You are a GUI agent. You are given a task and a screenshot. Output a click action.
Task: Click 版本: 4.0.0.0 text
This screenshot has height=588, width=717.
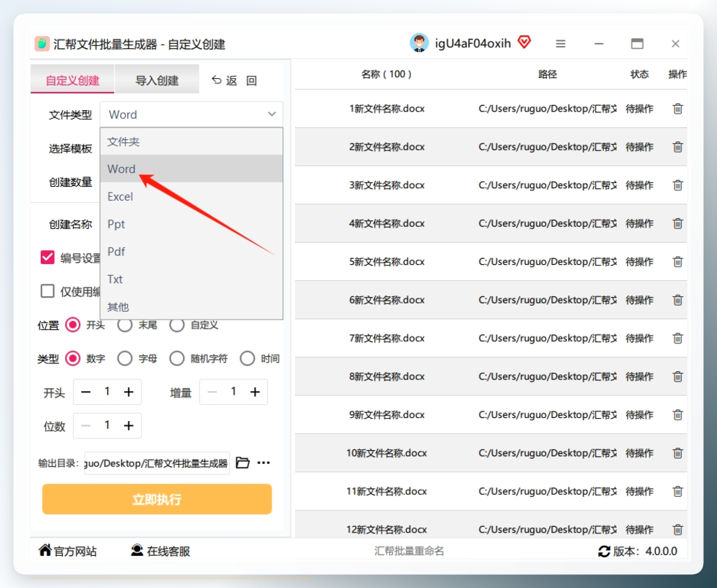click(x=645, y=552)
